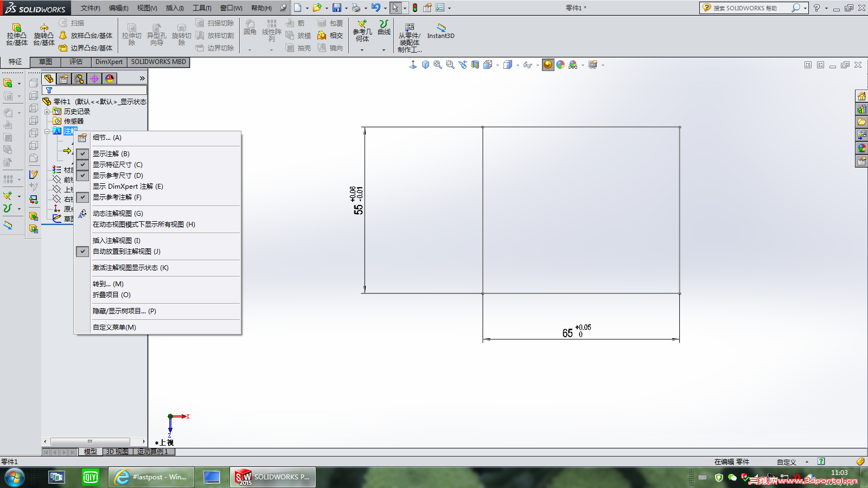This screenshot has width=868, height=488.
Task: Click the 旋转凸台/基体 revolve boss tool
Action: coord(44,35)
